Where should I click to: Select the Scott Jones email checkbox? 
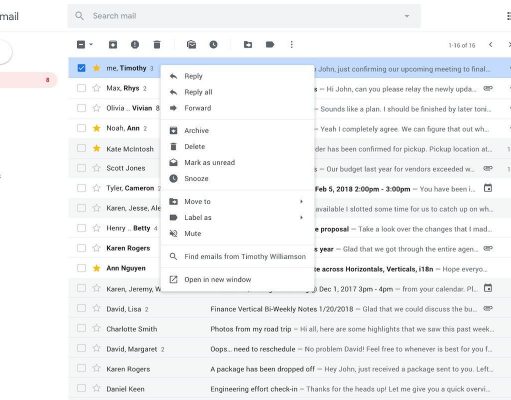[x=81, y=168]
